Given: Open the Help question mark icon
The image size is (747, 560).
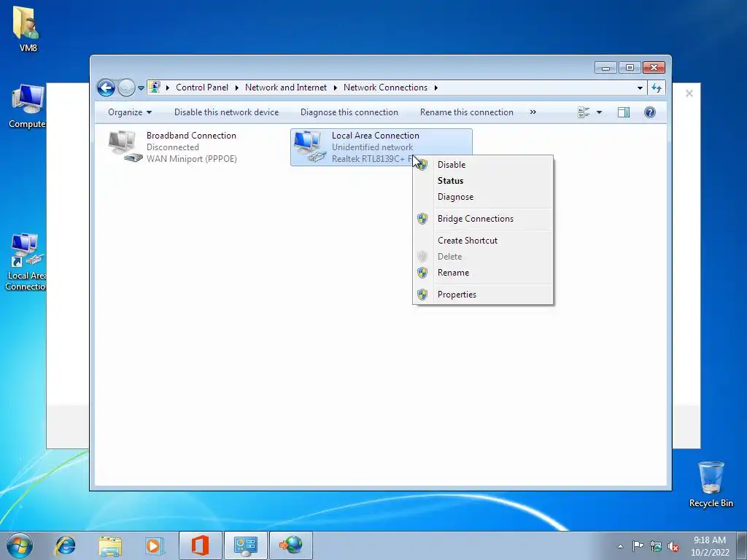Looking at the screenshot, I should pyautogui.click(x=650, y=112).
